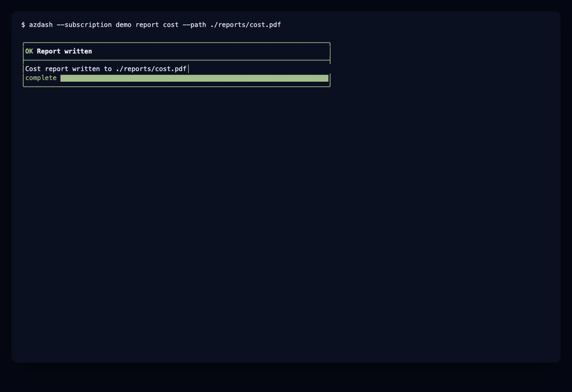Click 'Cost report written to ./reports/cost.pdf' line

[x=106, y=69]
